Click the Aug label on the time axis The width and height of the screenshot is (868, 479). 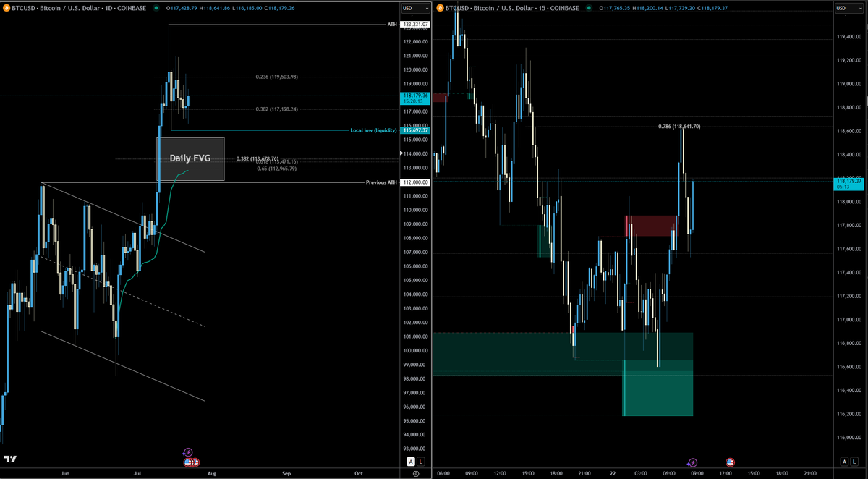pyautogui.click(x=212, y=473)
